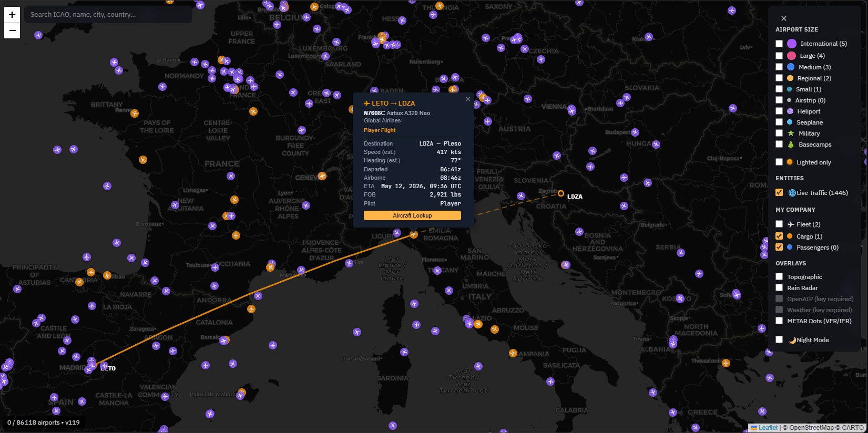The width and height of the screenshot is (868, 433).
Task: Click the Basecamps green tent icon
Action: coord(791,145)
